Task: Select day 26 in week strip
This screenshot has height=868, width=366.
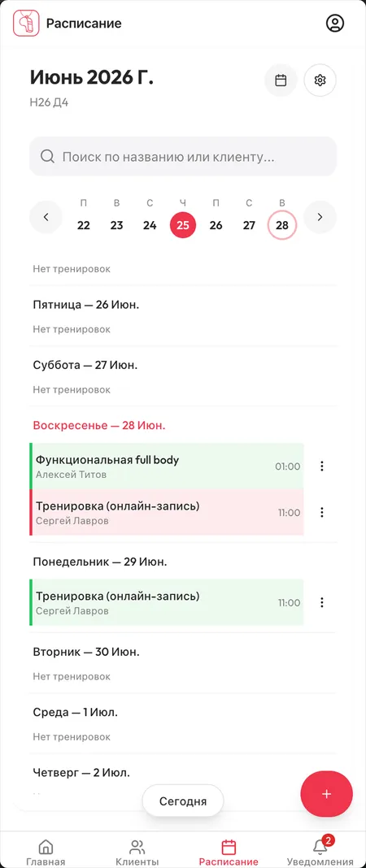Action: click(216, 225)
